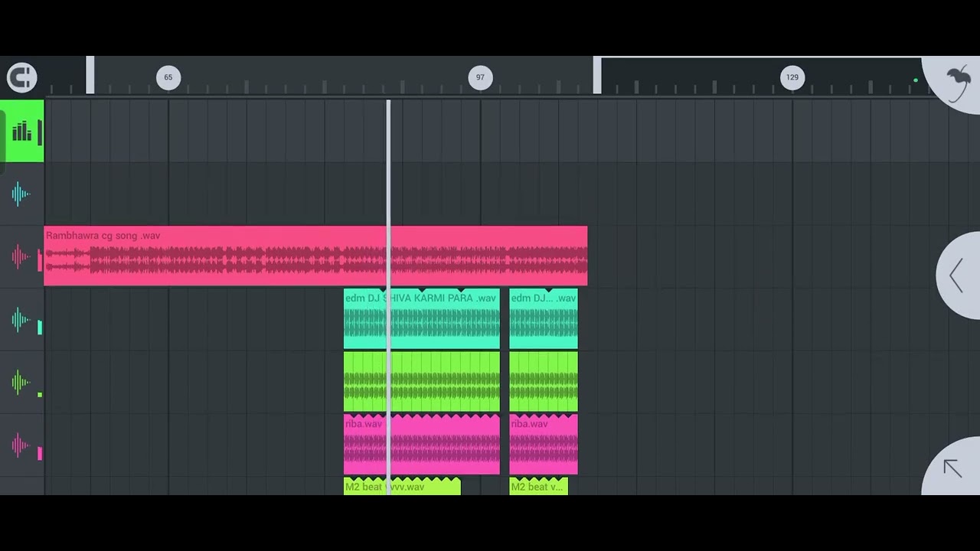980x551 pixels.
Task: Select the long lime green audio clip
Action: [x=422, y=382]
